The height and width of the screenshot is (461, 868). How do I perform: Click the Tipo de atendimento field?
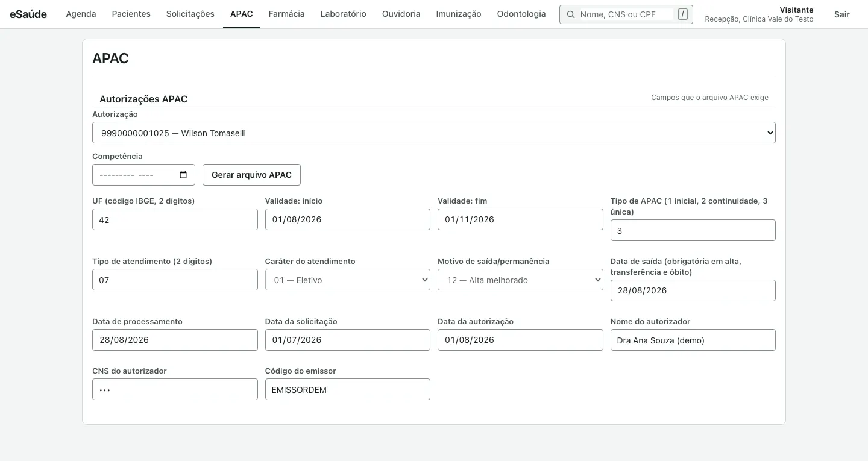click(x=175, y=280)
